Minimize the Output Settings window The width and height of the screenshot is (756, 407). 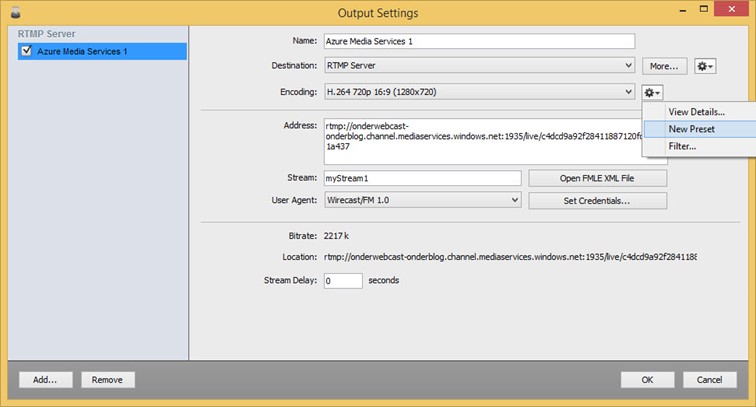pos(683,10)
